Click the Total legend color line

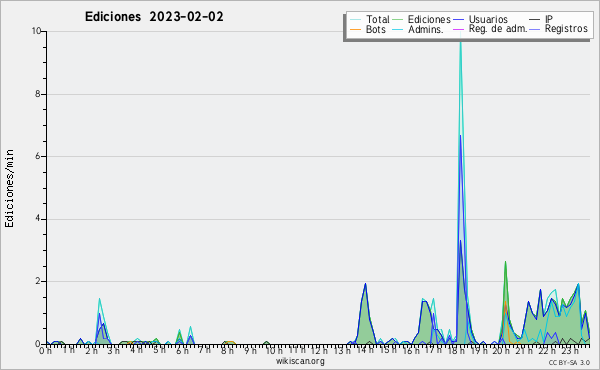coord(355,20)
